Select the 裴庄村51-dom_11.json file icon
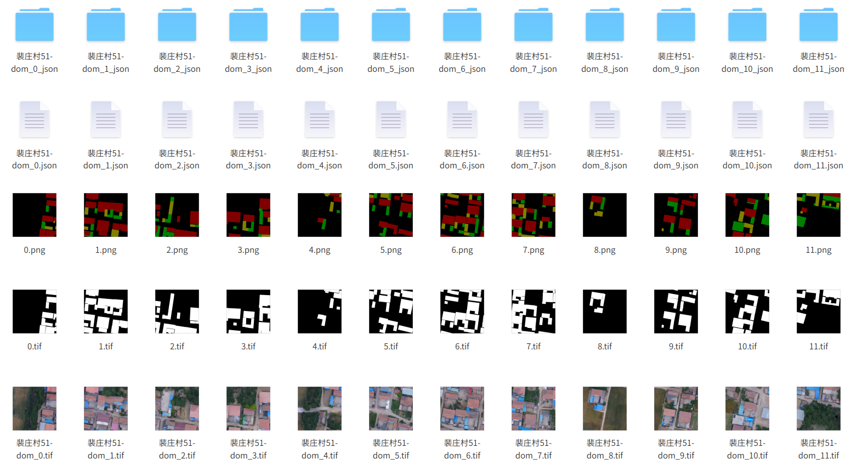 [819, 119]
